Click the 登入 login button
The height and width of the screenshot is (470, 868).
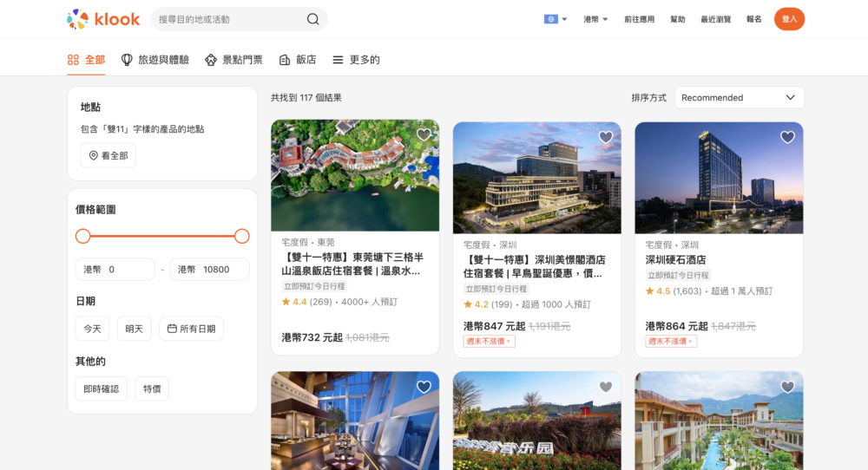click(x=789, y=19)
